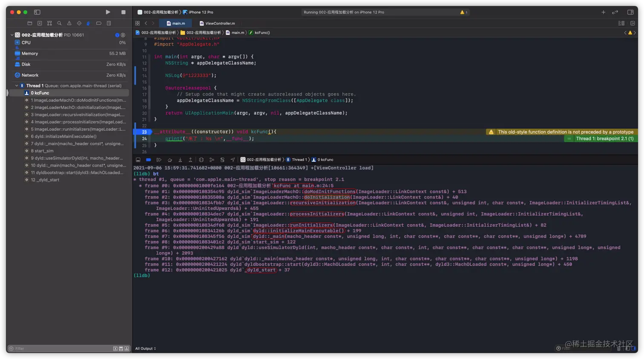Click the Thread 1 breakpoint 2.1 annotation
Image resolution: width=644 pixels, height=359 pixels.
[x=600, y=138]
